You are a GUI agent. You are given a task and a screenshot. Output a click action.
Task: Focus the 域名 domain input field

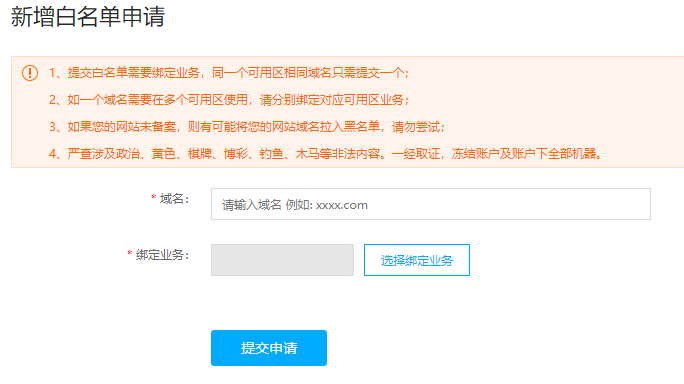431,204
